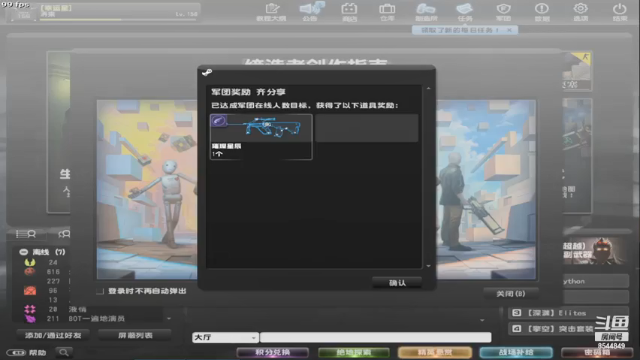The width and height of the screenshot is (640, 360).
Task: Dismiss the new daily mission notification
Action: pyautogui.click(x=509, y=30)
